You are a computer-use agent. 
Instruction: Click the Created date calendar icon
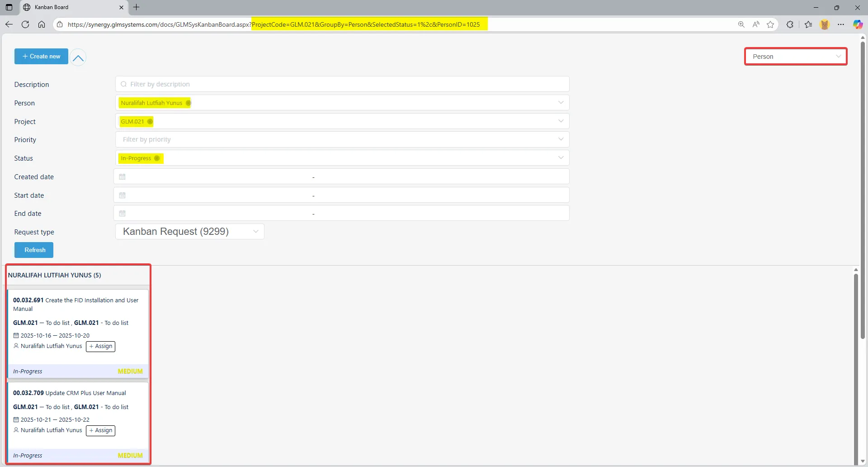(122, 177)
